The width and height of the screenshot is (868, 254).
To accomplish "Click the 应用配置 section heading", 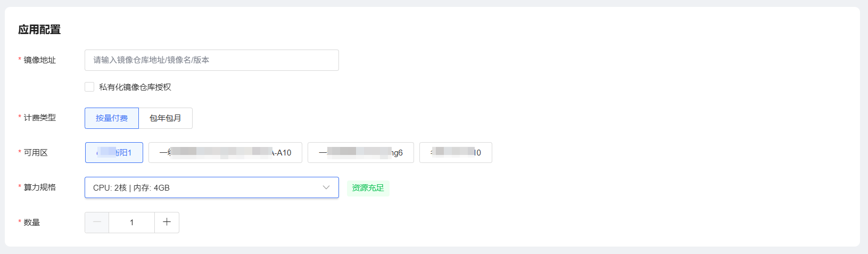I will pyautogui.click(x=39, y=30).
